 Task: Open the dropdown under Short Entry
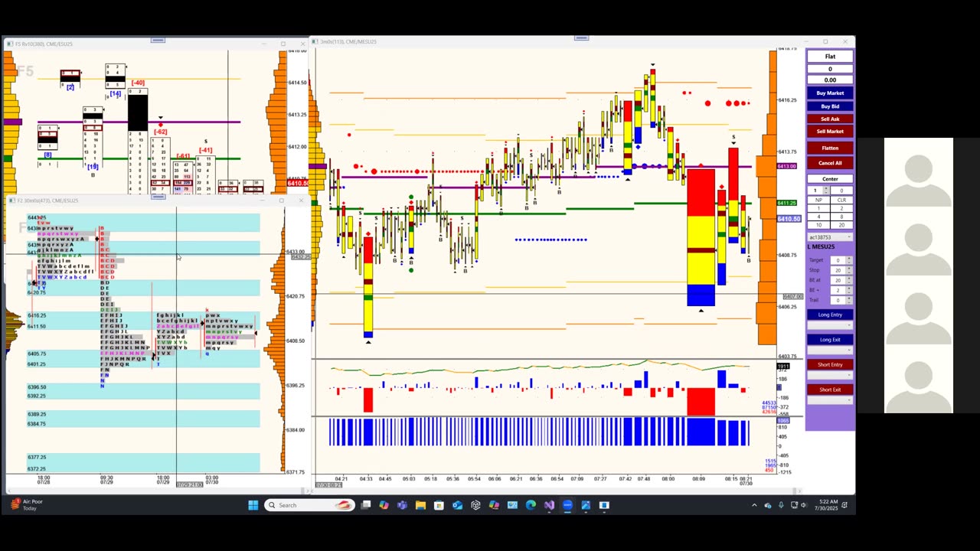[830, 375]
